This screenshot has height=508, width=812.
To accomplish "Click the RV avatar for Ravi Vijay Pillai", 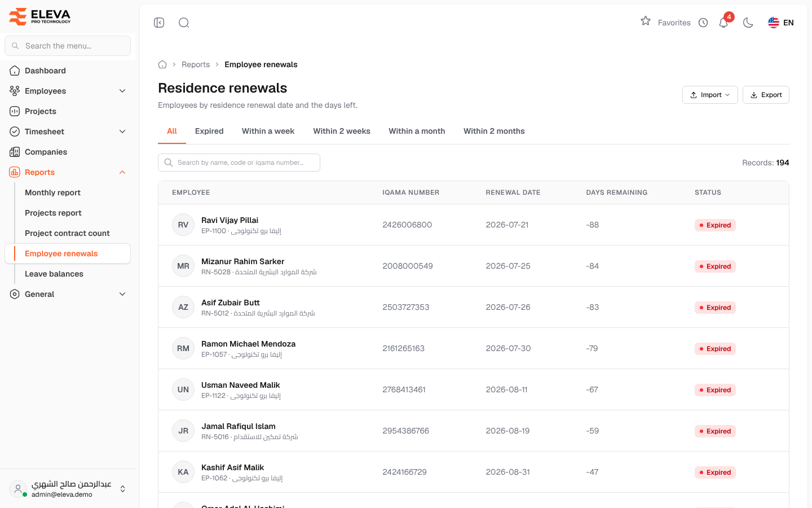I will point(183,225).
